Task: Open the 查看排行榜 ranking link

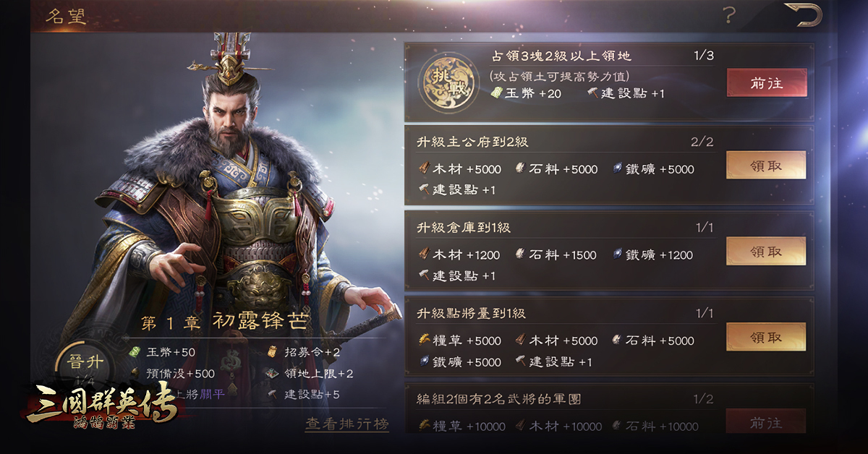Action: (346, 424)
